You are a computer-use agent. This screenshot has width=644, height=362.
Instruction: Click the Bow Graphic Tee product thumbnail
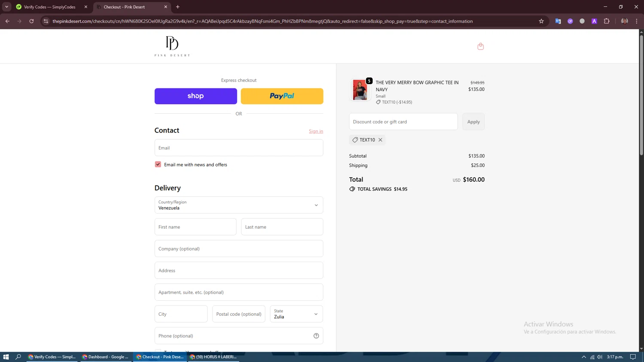360,90
